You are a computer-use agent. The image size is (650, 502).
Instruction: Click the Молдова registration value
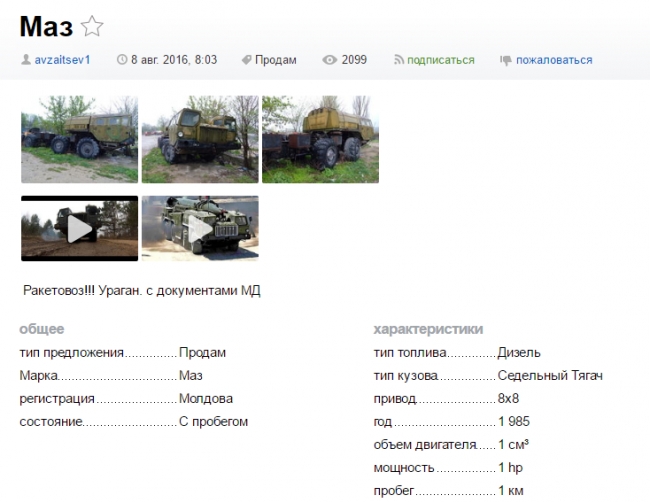(206, 399)
